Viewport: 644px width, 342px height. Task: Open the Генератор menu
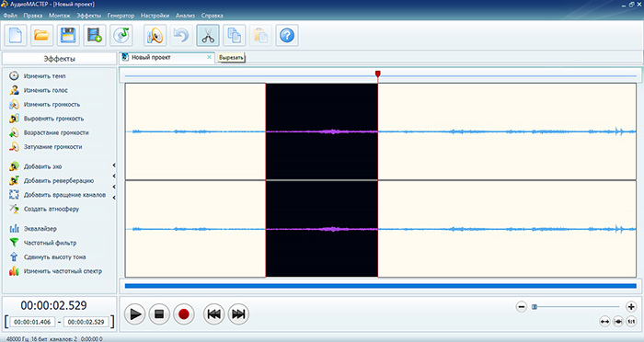coord(121,16)
